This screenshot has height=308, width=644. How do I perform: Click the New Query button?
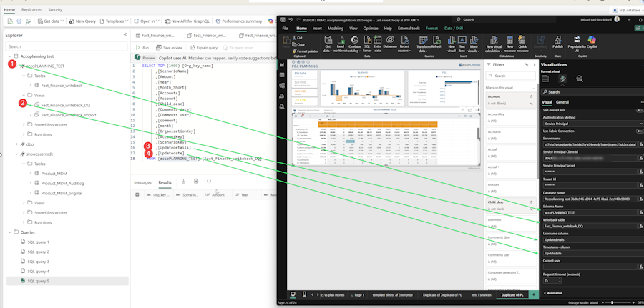pyautogui.click(x=84, y=21)
